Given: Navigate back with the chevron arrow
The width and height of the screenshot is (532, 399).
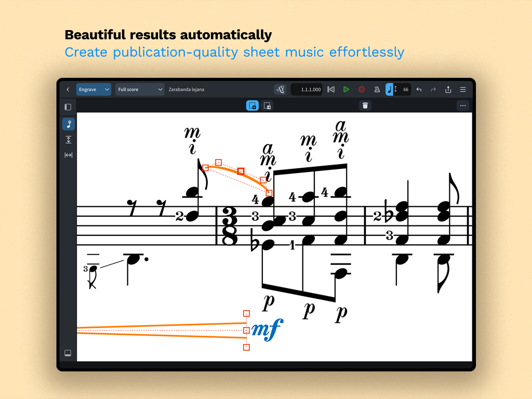Looking at the screenshot, I should tap(68, 89).
